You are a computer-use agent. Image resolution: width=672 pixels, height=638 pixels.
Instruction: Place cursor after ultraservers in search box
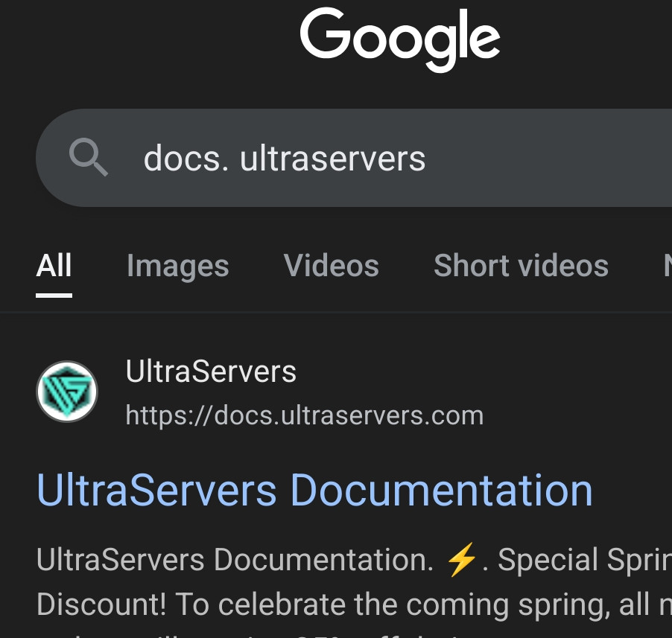pyautogui.click(x=426, y=159)
